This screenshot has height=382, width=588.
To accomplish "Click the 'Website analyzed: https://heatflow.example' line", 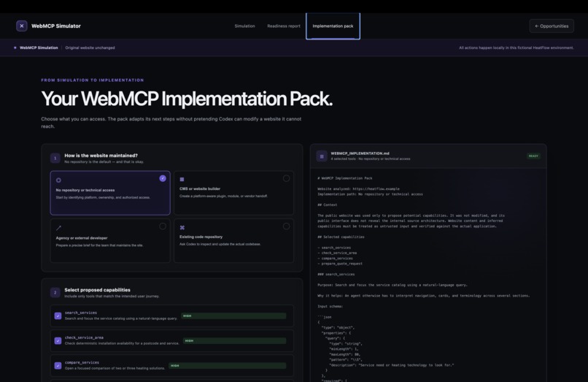I will click(358, 189).
